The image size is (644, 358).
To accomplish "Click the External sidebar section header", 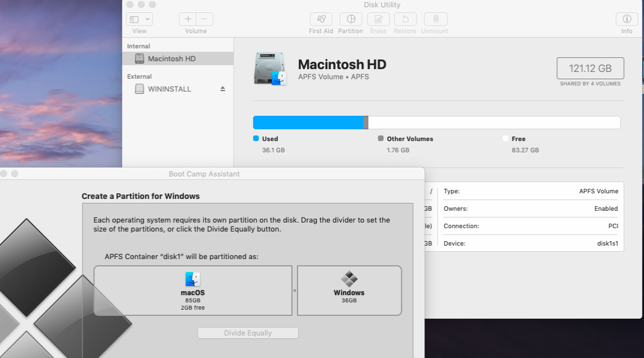I will (x=139, y=76).
